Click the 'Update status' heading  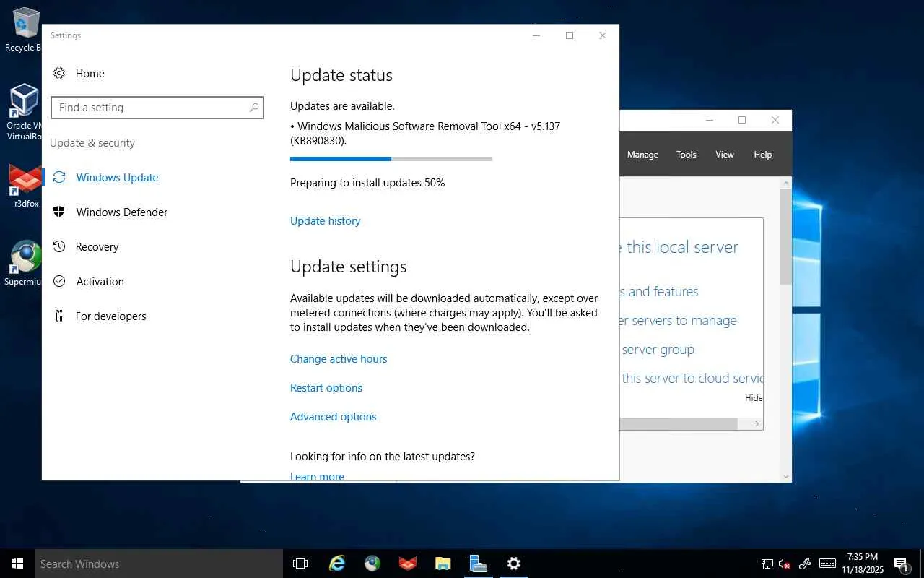pyautogui.click(x=341, y=75)
